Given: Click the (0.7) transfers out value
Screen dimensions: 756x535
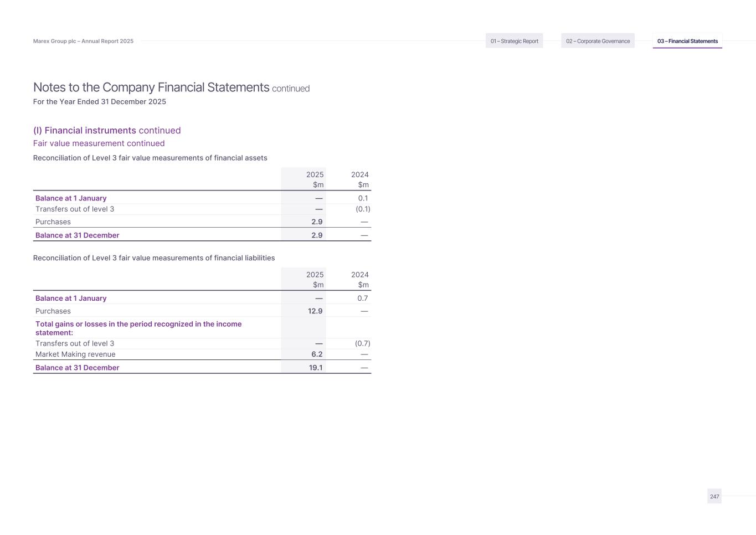Looking at the screenshot, I should (x=363, y=343).
